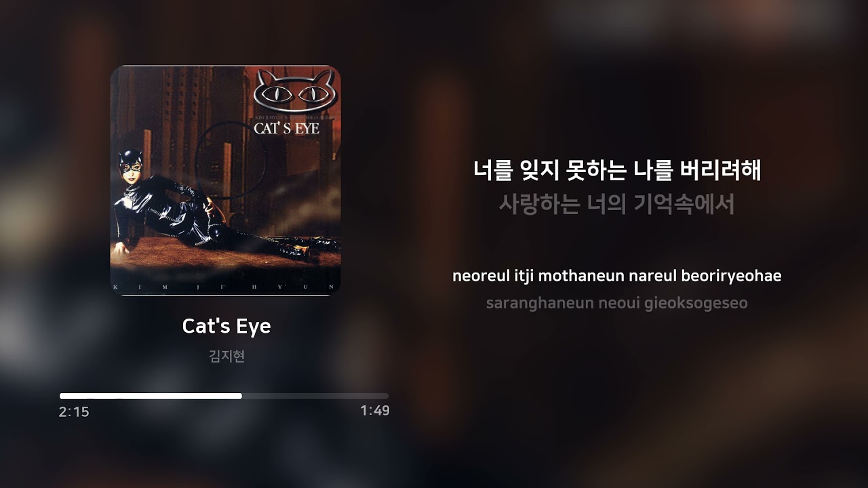Open artist page for 김지현

(x=226, y=356)
